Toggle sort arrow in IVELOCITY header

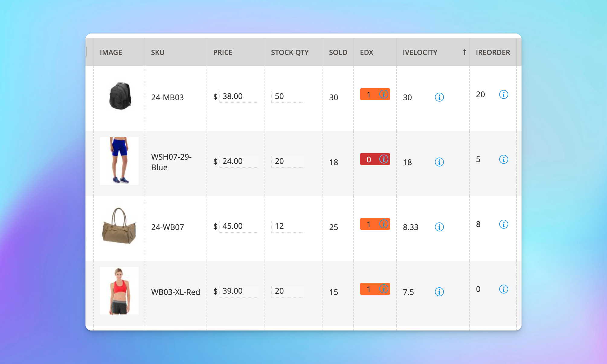464,52
